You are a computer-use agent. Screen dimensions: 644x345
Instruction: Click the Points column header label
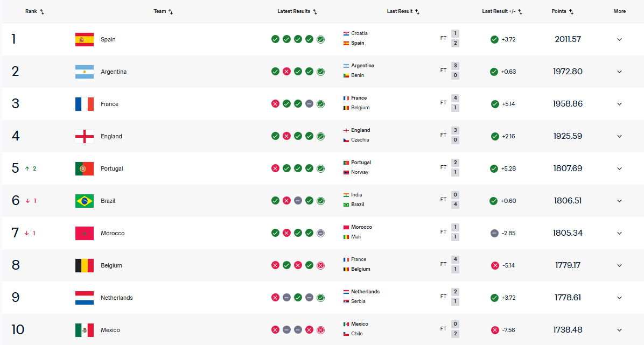coord(559,11)
